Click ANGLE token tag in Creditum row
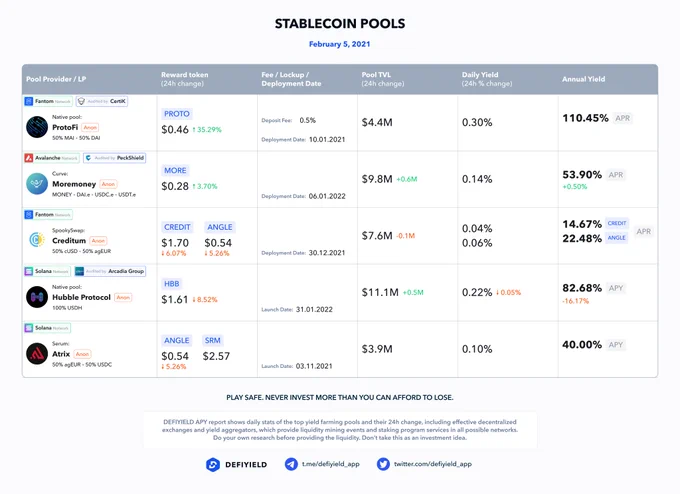The image size is (680, 494). [x=219, y=227]
